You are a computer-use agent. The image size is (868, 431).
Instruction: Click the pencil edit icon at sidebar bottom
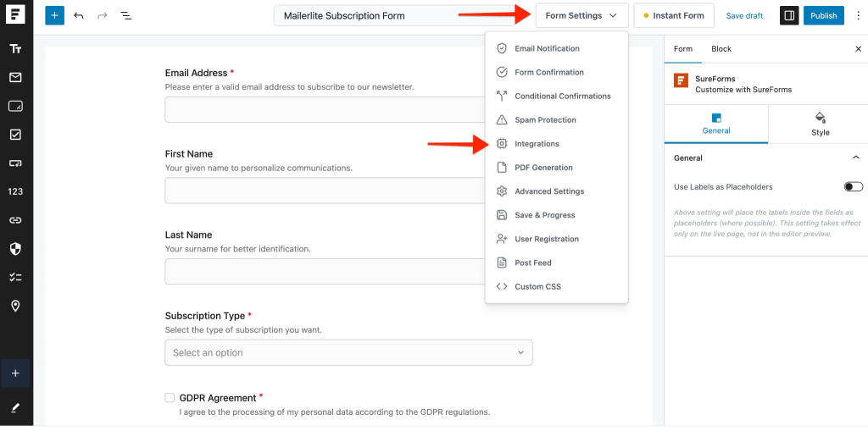point(15,408)
